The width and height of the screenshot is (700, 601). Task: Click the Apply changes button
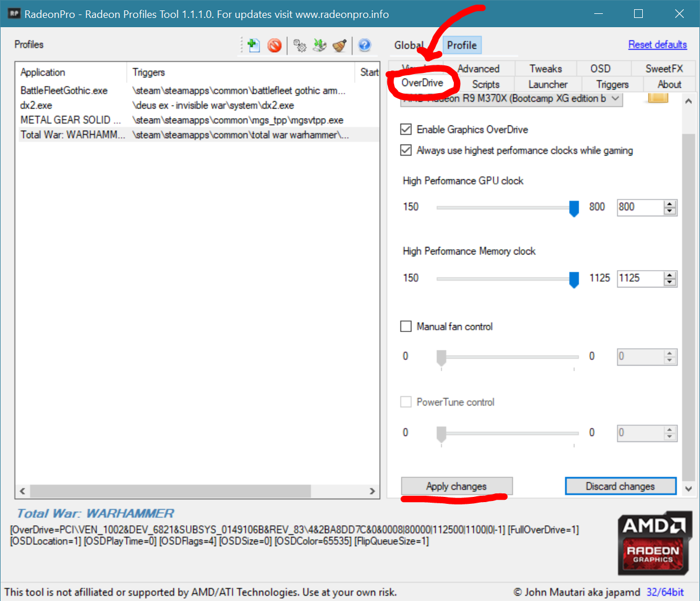457,486
